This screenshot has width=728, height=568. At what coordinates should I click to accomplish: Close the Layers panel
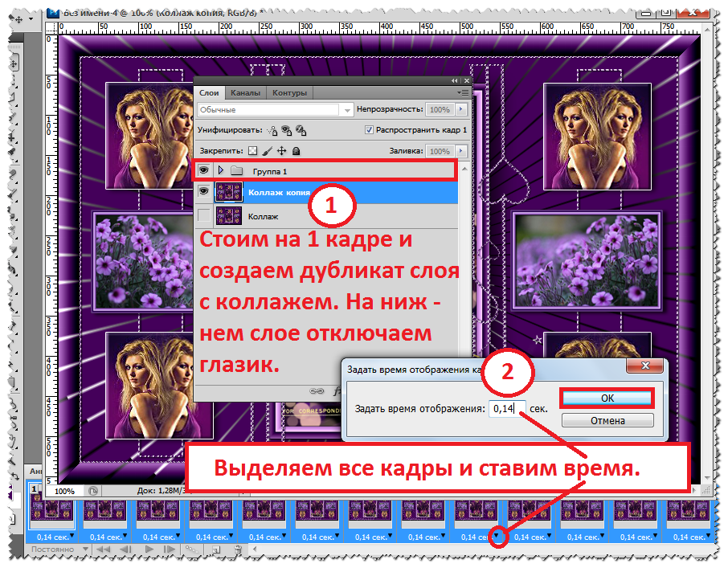(467, 81)
